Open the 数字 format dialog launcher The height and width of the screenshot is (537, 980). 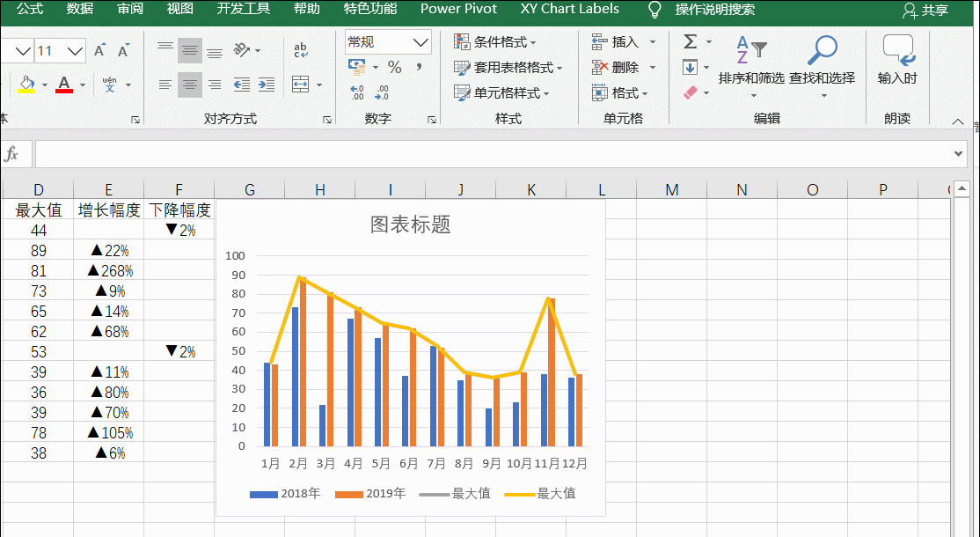[432, 120]
